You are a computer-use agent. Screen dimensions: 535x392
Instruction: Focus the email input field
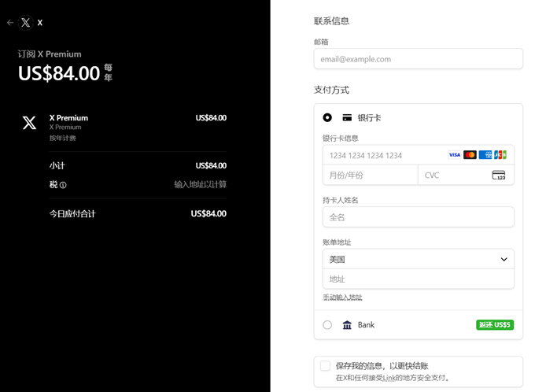pos(418,59)
